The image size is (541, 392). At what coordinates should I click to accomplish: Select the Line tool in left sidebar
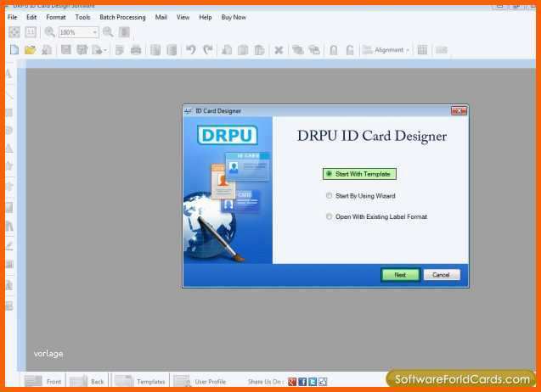pyautogui.click(x=9, y=96)
